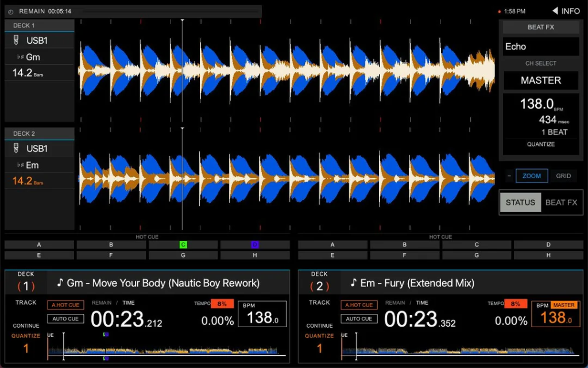
Task: Open Deck 2 USB1 source selector
Action: point(40,149)
